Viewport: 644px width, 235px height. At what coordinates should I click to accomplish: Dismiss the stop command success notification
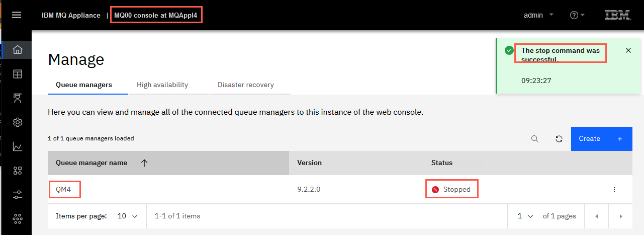[628, 50]
